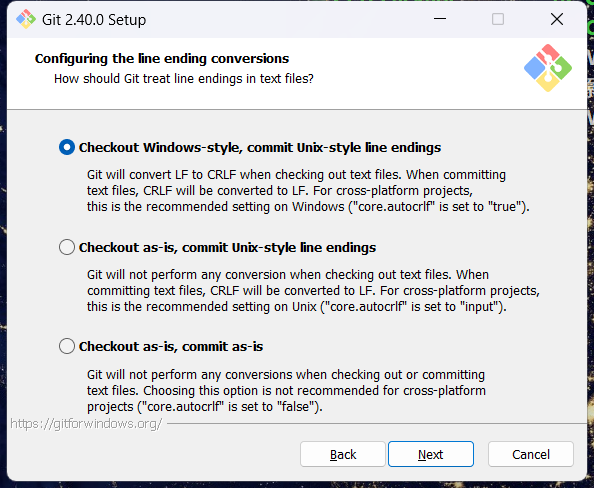Cancel the Git setup

click(x=531, y=454)
